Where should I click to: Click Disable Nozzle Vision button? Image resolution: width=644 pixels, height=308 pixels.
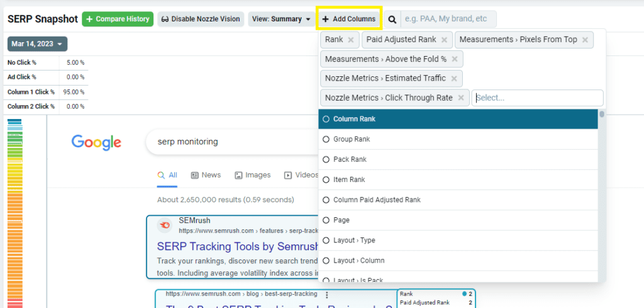click(201, 19)
